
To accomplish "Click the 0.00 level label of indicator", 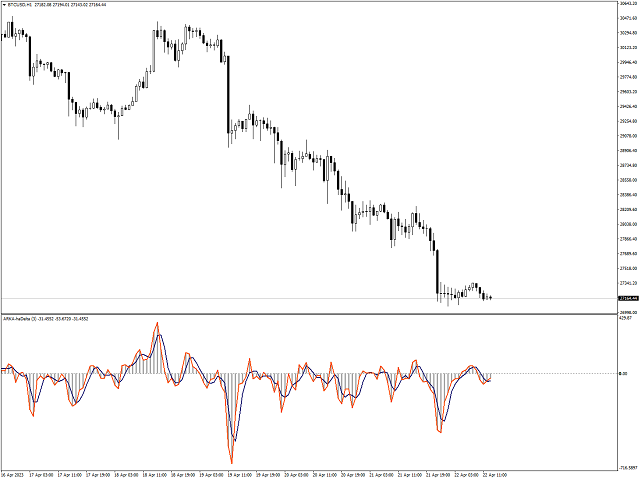I will tap(623, 373).
